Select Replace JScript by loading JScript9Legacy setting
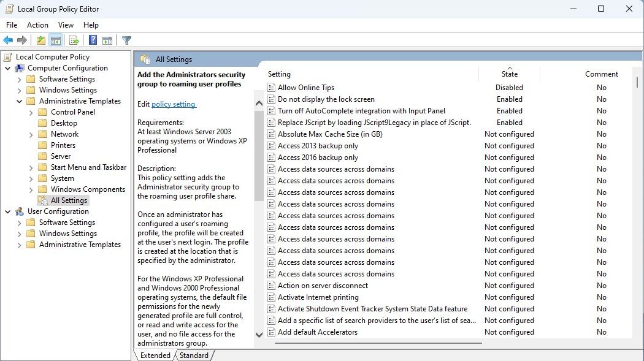The image size is (644, 361). pos(374,123)
